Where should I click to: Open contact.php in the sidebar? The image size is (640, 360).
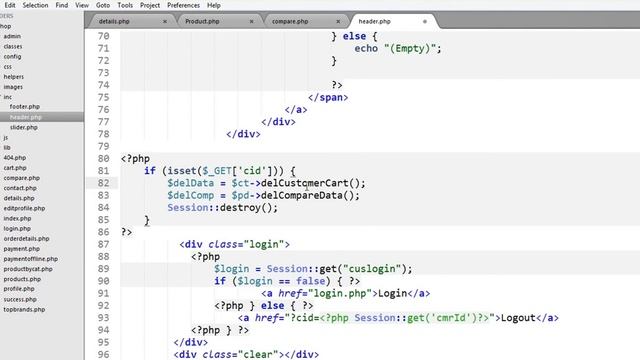click(20, 188)
